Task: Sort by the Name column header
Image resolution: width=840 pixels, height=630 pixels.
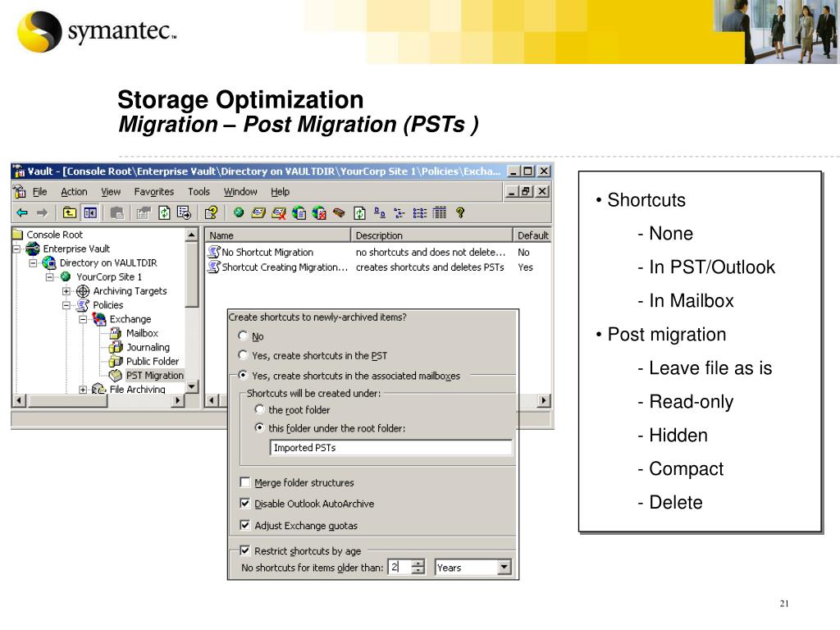Action: [277, 235]
